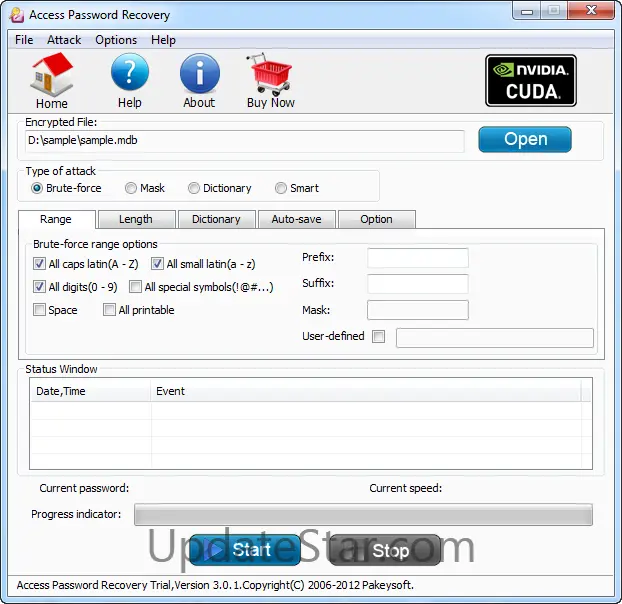Switch to the Length tab

pos(136,219)
